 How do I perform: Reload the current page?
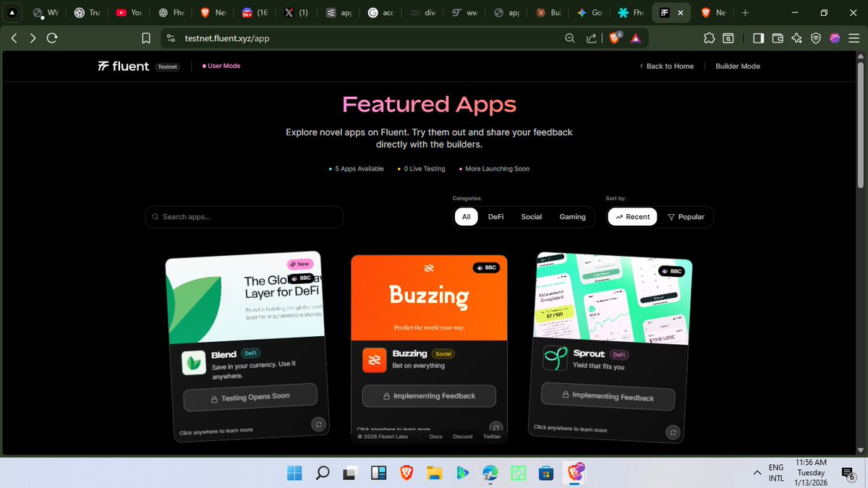pyautogui.click(x=52, y=38)
